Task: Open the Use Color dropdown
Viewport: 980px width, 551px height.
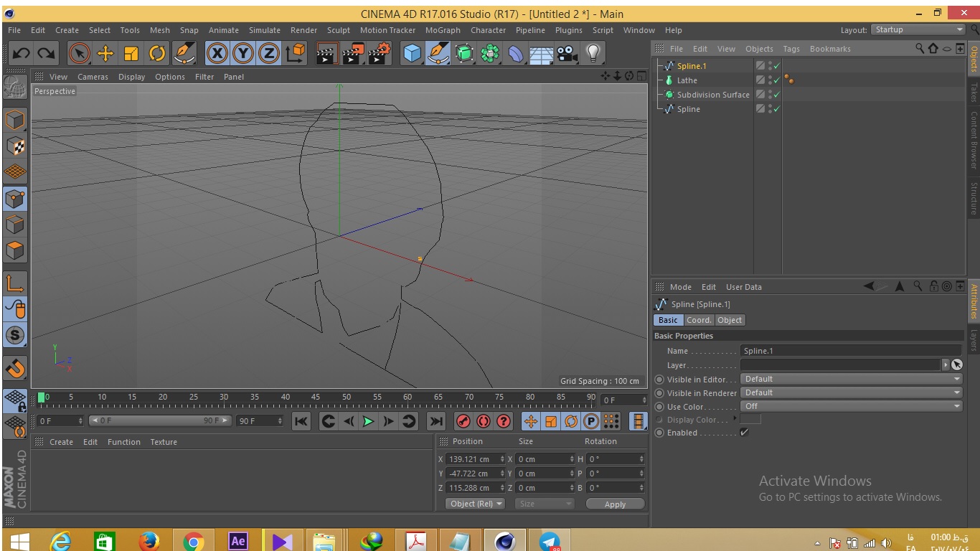Action: [852, 406]
